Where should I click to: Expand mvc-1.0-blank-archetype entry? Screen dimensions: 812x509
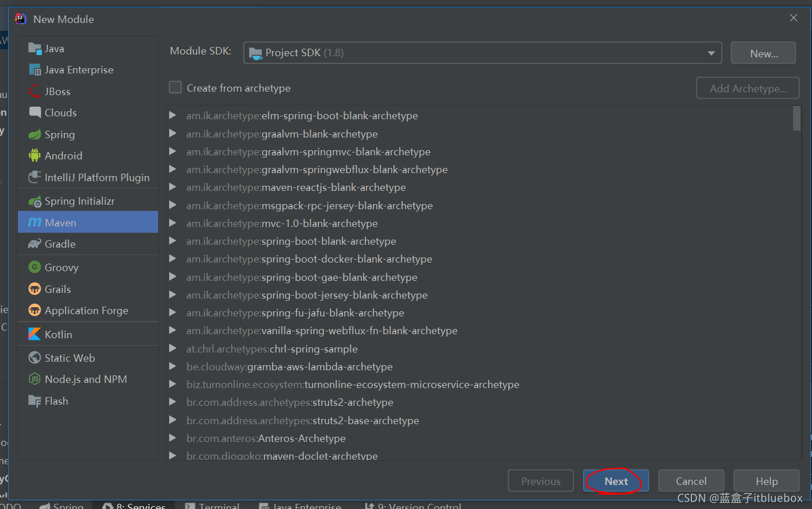click(173, 223)
